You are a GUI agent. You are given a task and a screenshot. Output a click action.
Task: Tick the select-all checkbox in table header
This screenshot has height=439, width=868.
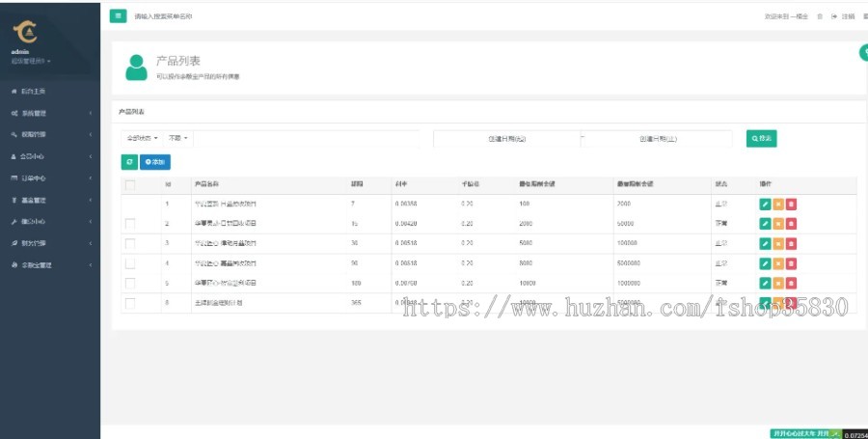click(x=130, y=185)
